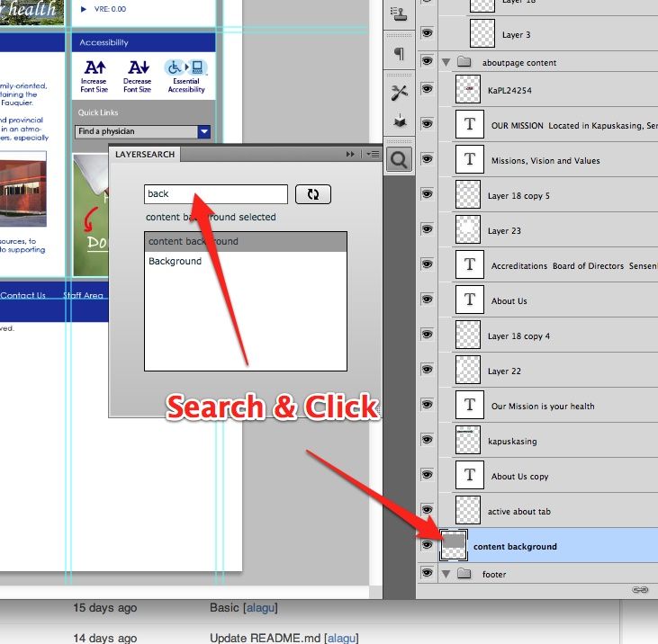
Task: Click the refresh button in LayerSearch
Action: (x=313, y=194)
